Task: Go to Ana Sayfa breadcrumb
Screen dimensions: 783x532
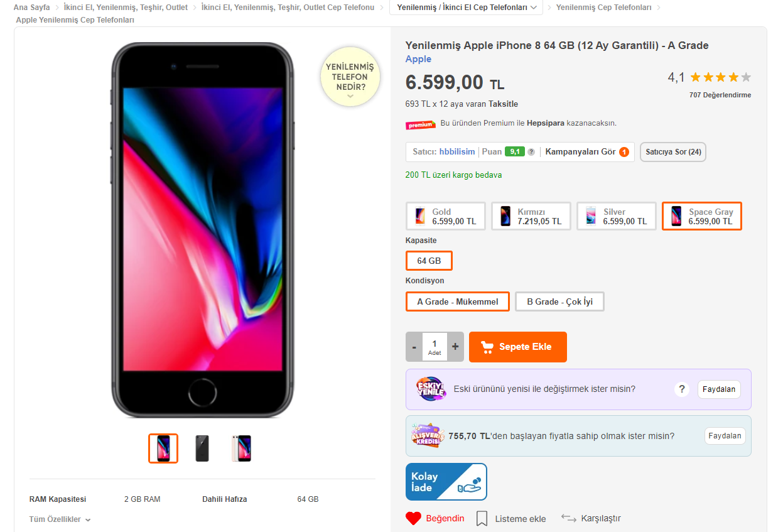Action: click(32, 8)
